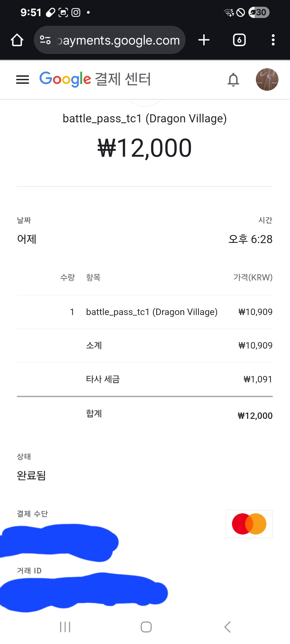Open the account profile picture
This screenshot has height=644, width=290.
(x=267, y=79)
